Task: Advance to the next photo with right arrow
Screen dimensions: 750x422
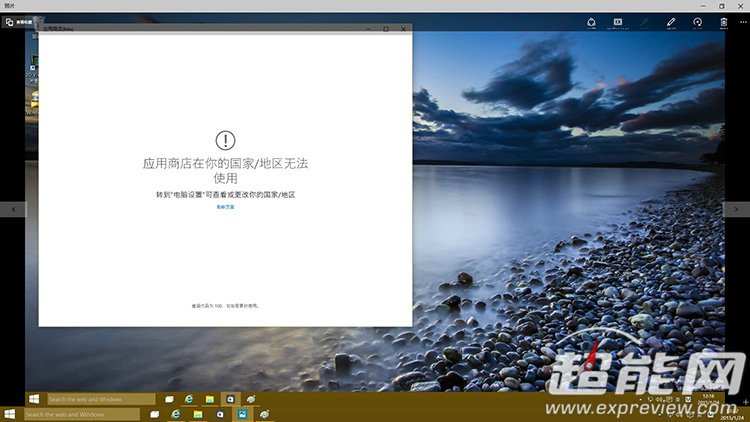Action: click(x=736, y=209)
